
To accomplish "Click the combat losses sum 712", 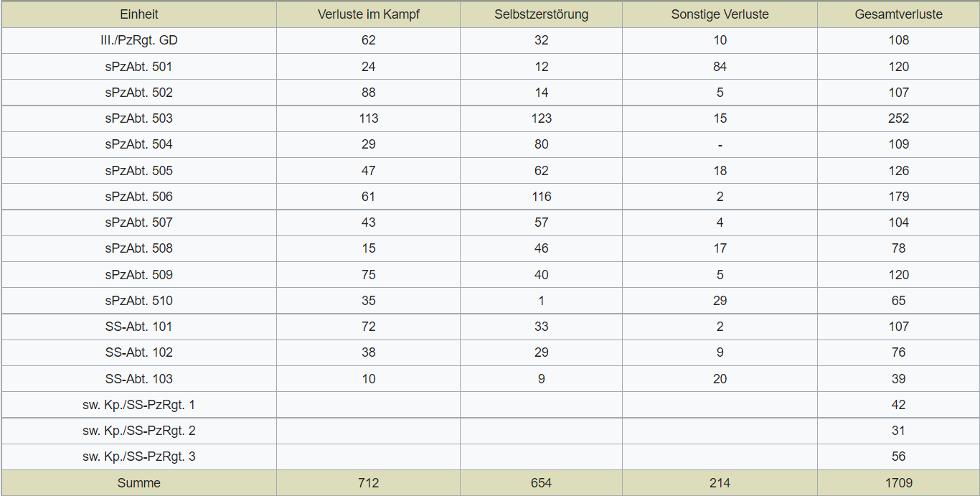I will click(x=368, y=483).
